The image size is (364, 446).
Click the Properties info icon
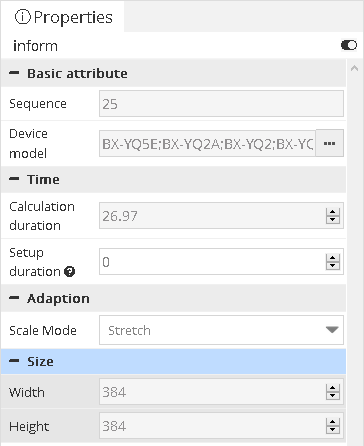(23, 17)
